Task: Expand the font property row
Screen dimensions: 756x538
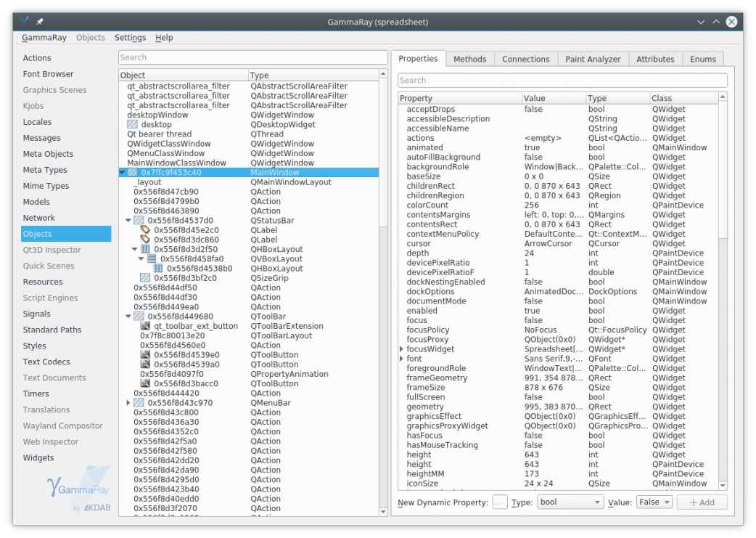Action: click(x=402, y=359)
